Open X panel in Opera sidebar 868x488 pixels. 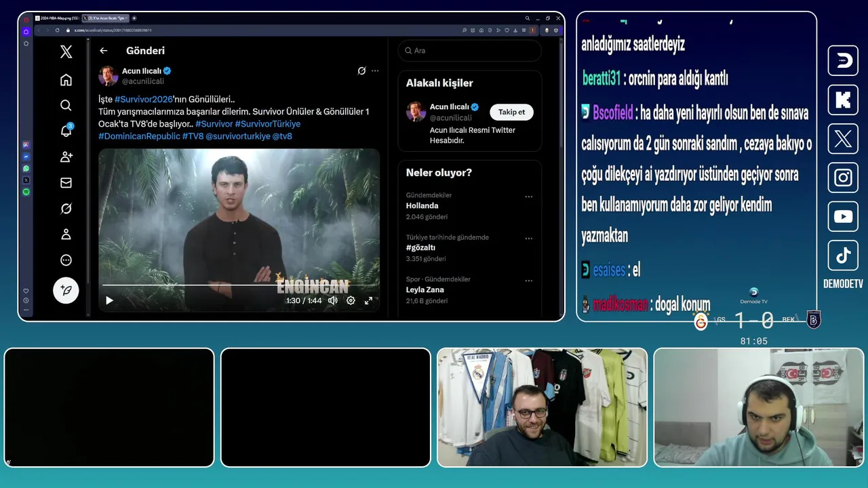26,180
